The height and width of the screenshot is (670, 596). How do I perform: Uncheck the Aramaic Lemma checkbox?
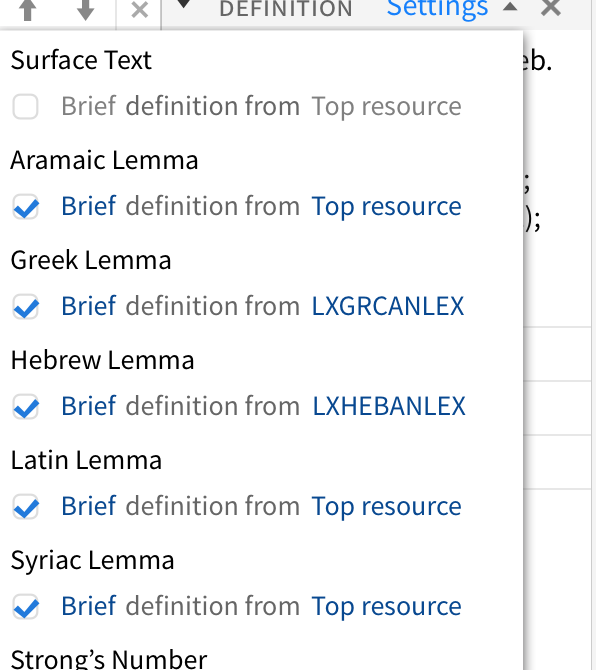pyautogui.click(x=26, y=206)
